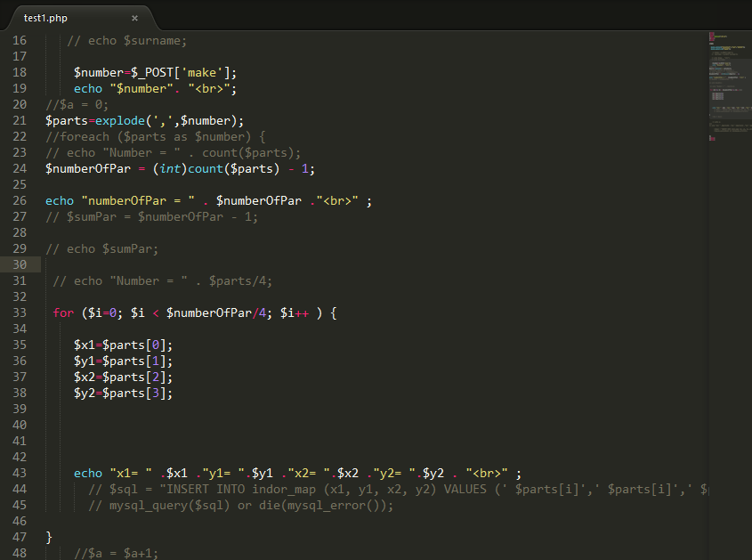Place cursor in $number=$_POST['make'] line
The height and width of the screenshot is (560, 752).
155,73
